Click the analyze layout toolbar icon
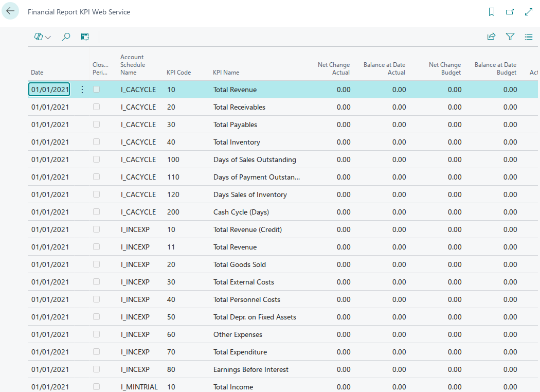The width and height of the screenshot is (540, 392). tap(85, 37)
